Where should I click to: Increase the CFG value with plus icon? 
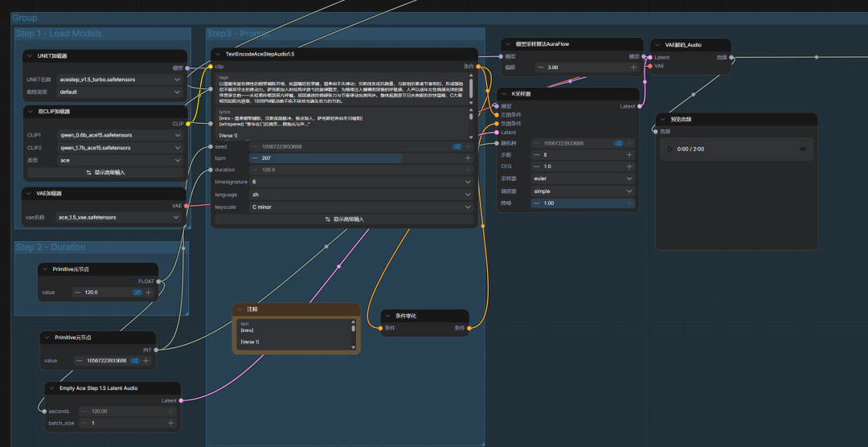[x=629, y=166]
